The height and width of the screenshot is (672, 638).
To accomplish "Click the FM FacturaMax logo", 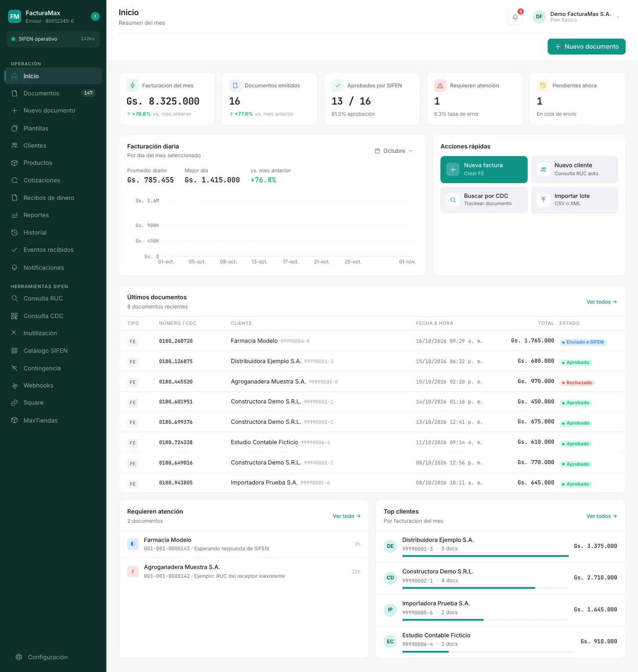I will (15, 16).
